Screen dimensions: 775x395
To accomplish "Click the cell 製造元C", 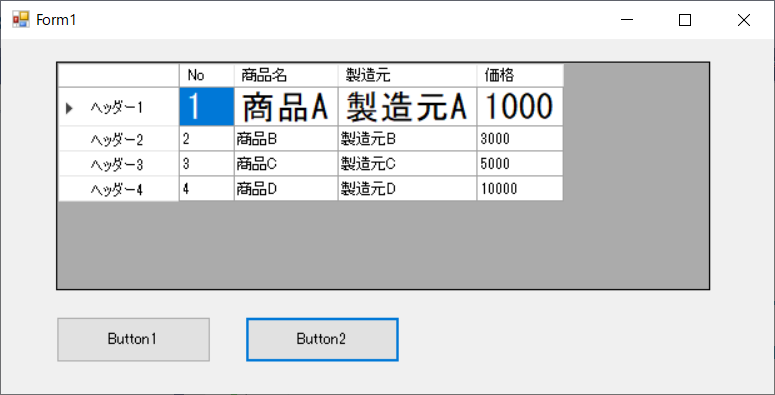I will (x=407, y=164).
